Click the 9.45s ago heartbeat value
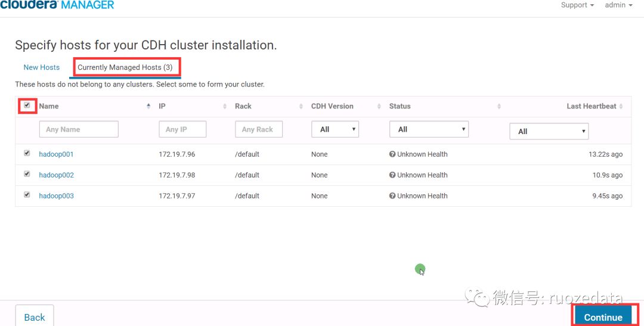Image resolution: width=644 pixels, height=326 pixels. pos(608,196)
